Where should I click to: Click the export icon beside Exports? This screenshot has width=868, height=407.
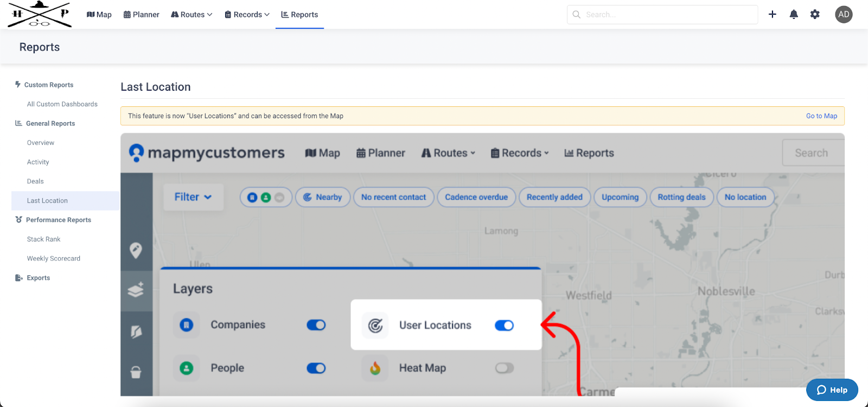(19, 278)
